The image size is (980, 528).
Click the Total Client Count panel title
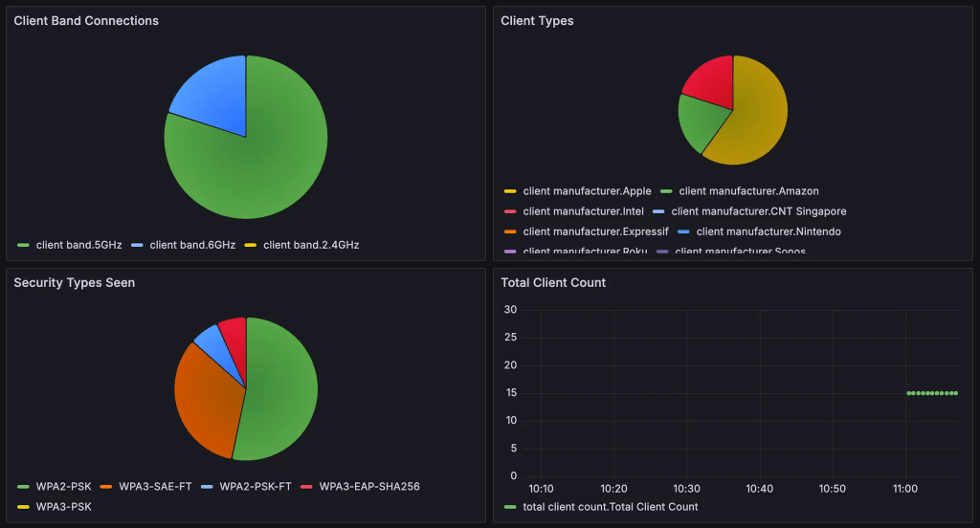[553, 283]
